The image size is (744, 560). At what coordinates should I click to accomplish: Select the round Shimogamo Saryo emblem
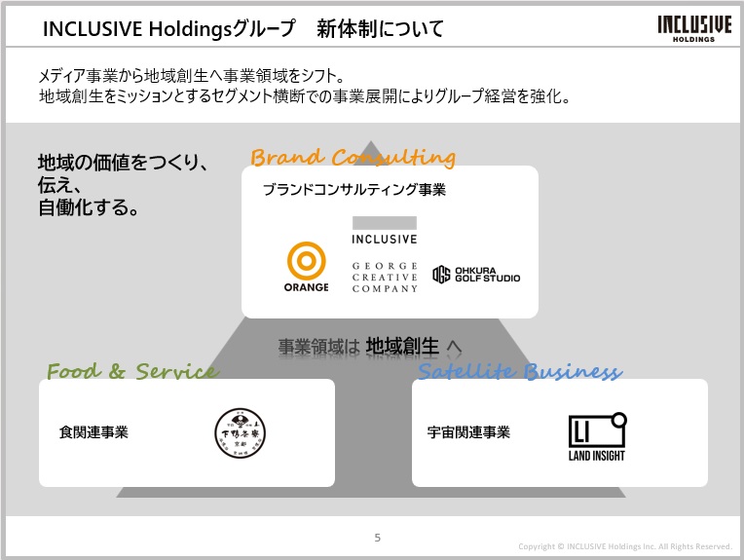point(241,432)
